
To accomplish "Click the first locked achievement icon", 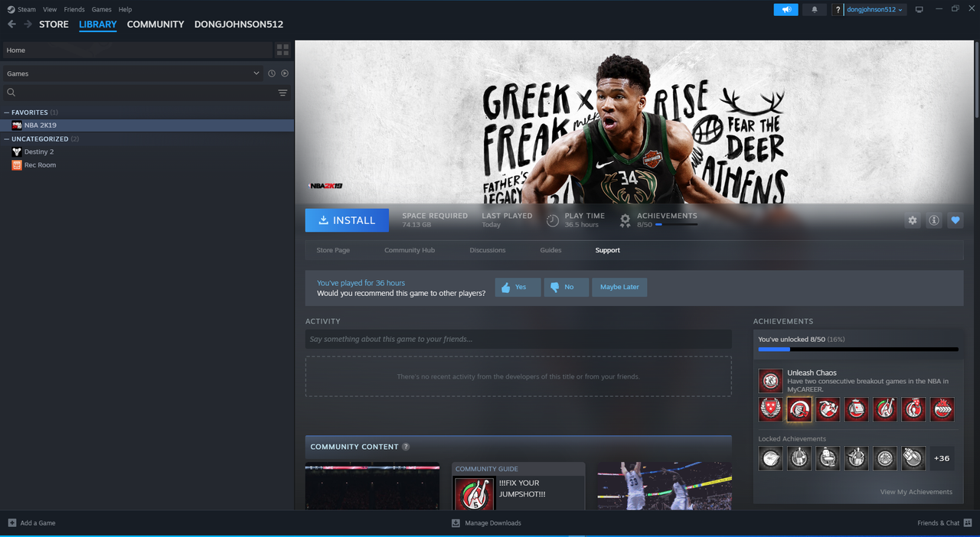I will pyautogui.click(x=771, y=458).
